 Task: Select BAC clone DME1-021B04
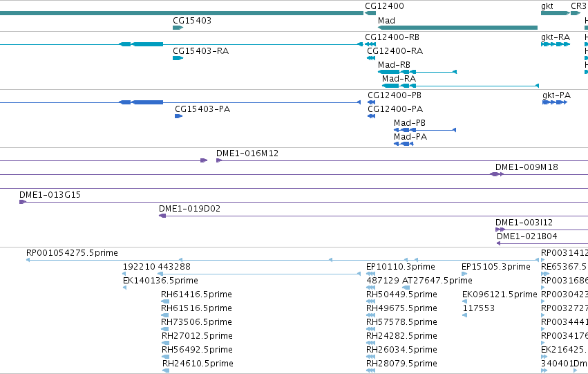(x=527, y=236)
